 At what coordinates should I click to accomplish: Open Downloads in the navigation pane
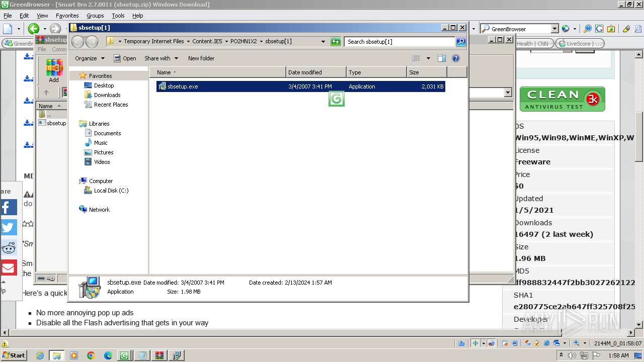coord(107,95)
